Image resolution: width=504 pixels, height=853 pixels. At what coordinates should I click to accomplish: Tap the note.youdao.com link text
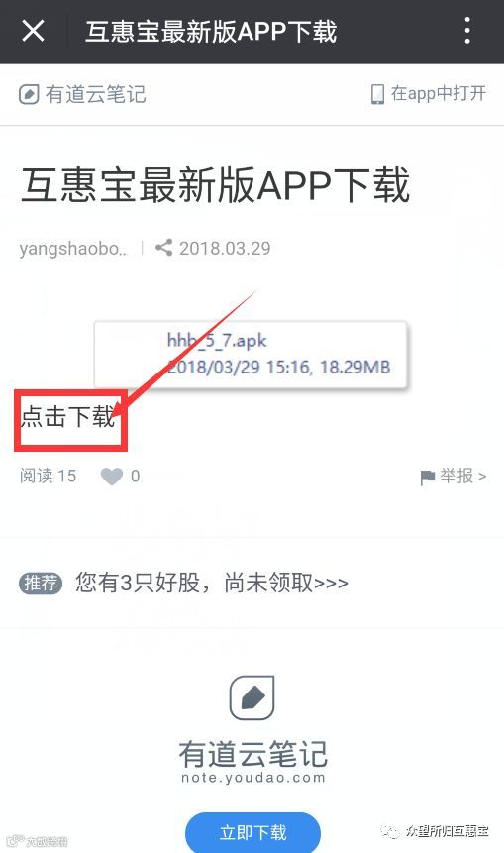click(253, 778)
